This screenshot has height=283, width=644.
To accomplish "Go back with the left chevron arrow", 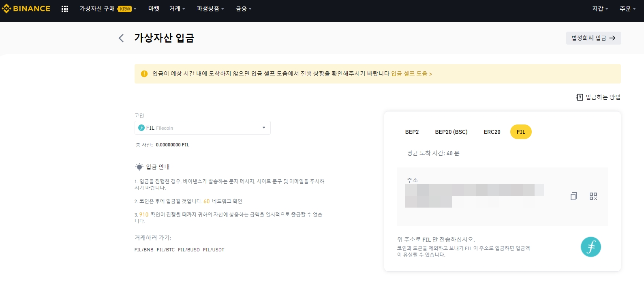I will (121, 38).
